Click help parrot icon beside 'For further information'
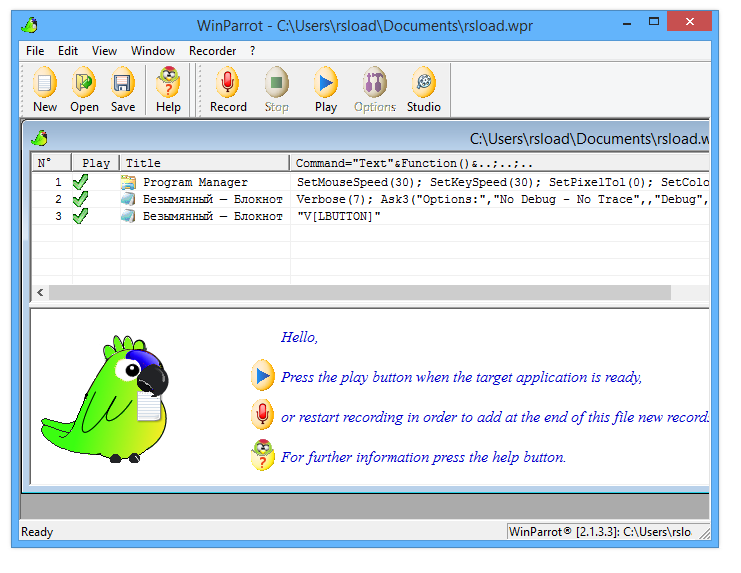The image size is (741, 573). [263, 455]
